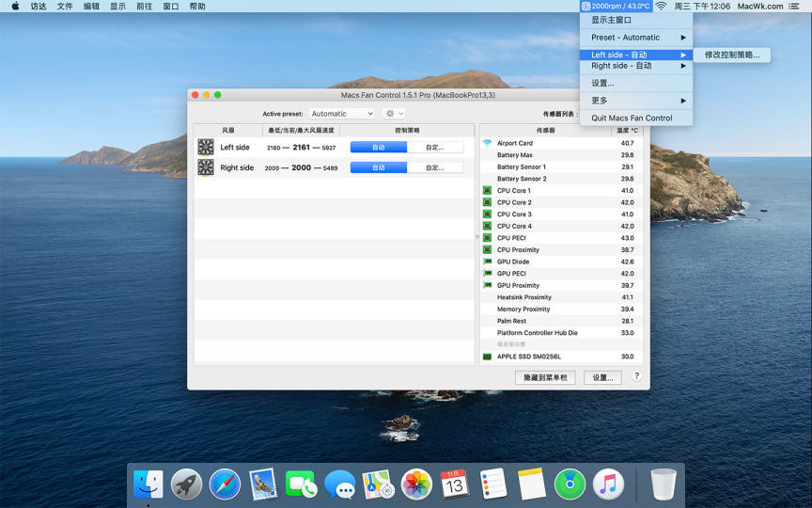Set Left side fan to 自动 mode
The image size is (812, 508).
(379, 147)
